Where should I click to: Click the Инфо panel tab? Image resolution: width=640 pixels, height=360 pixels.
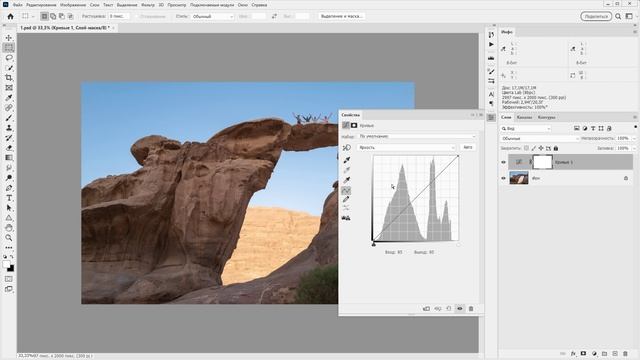[507, 32]
